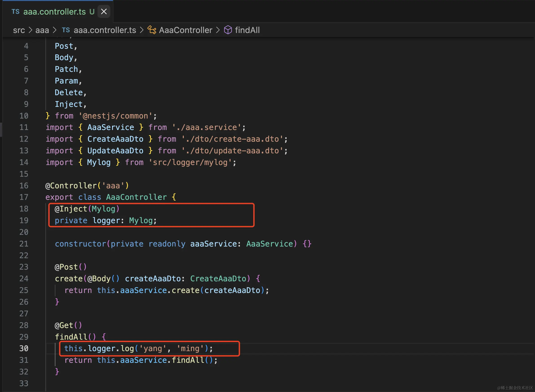Click 'CreateAaaDto' in the line 12 import
This screenshot has width=535, height=392.
click(115, 139)
